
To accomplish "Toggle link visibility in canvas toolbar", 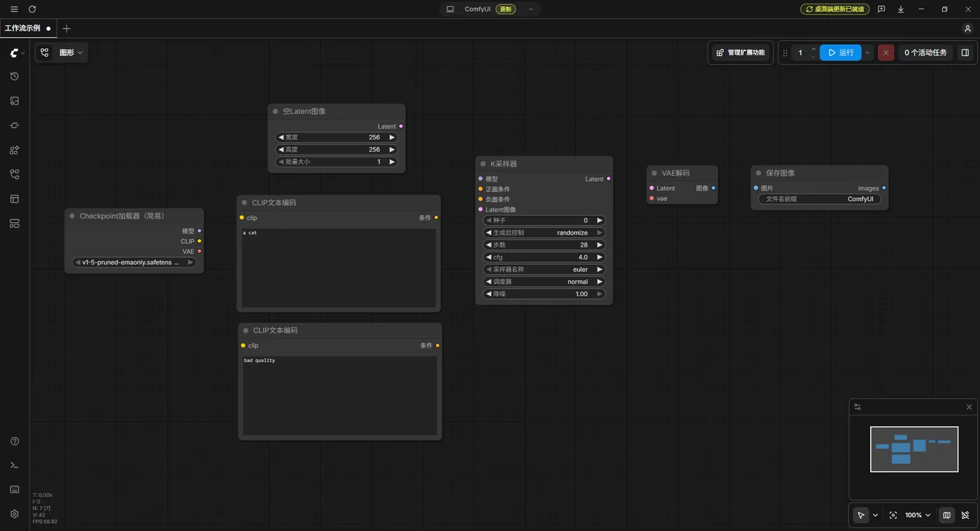I will pyautogui.click(x=965, y=515).
